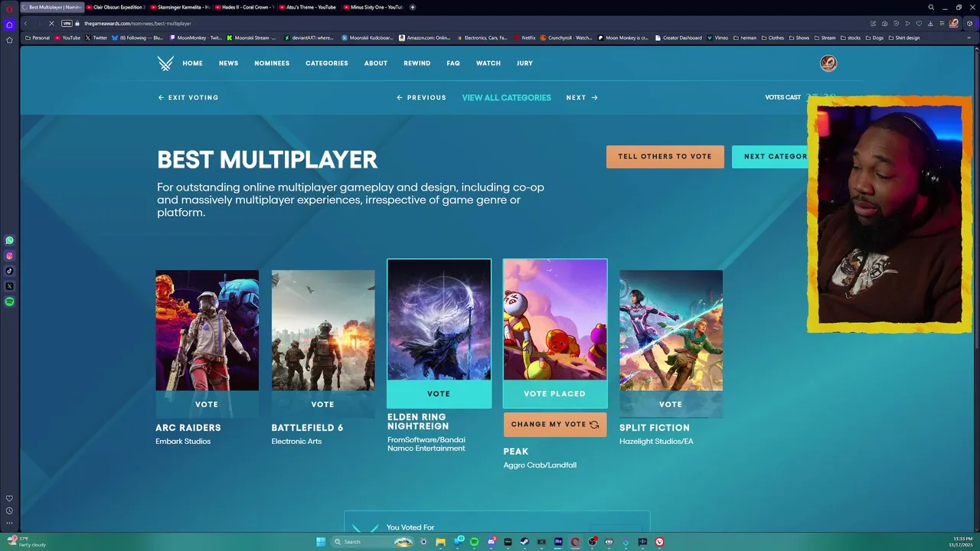Click the PEAK game cover art
Screen dimensions: 980x551
pyautogui.click(x=555, y=320)
